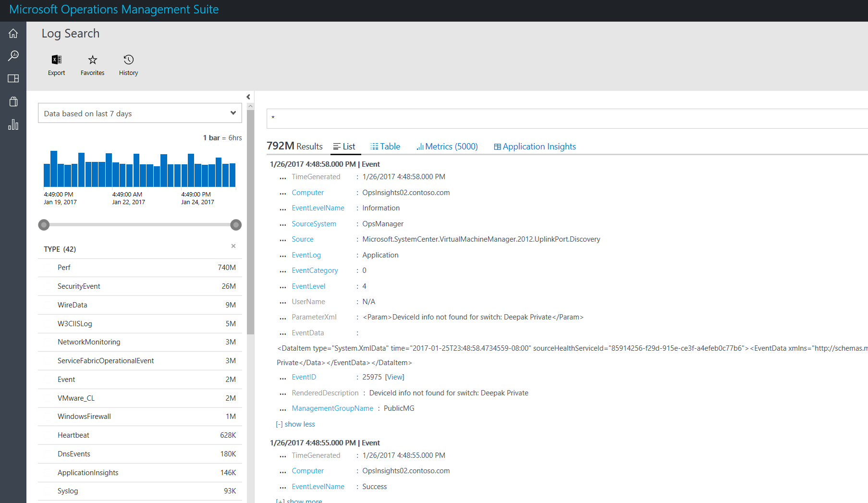Click the right time range slider handle
Image resolution: width=868 pixels, height=503 pixels.
236,224
